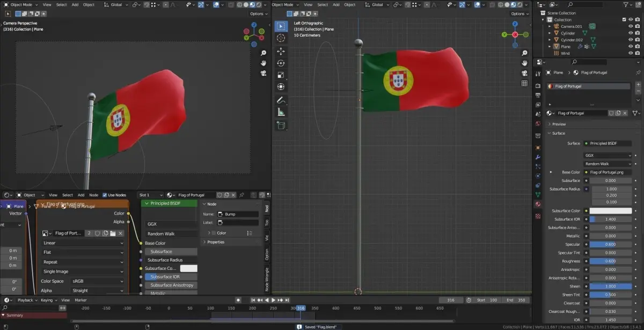
Task: Click Flag of Portugal.png base color button
Action: [608, 172]
